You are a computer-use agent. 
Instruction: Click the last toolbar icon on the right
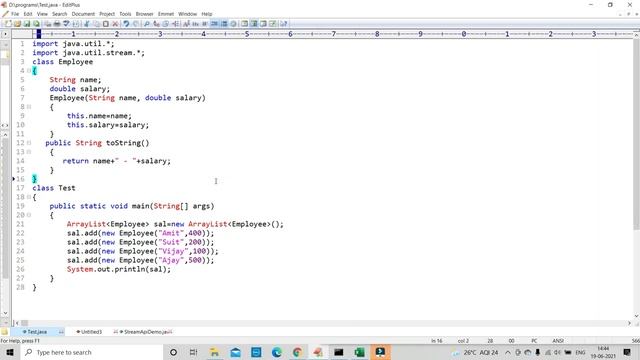pyautogui.click(x=283, y=24)
